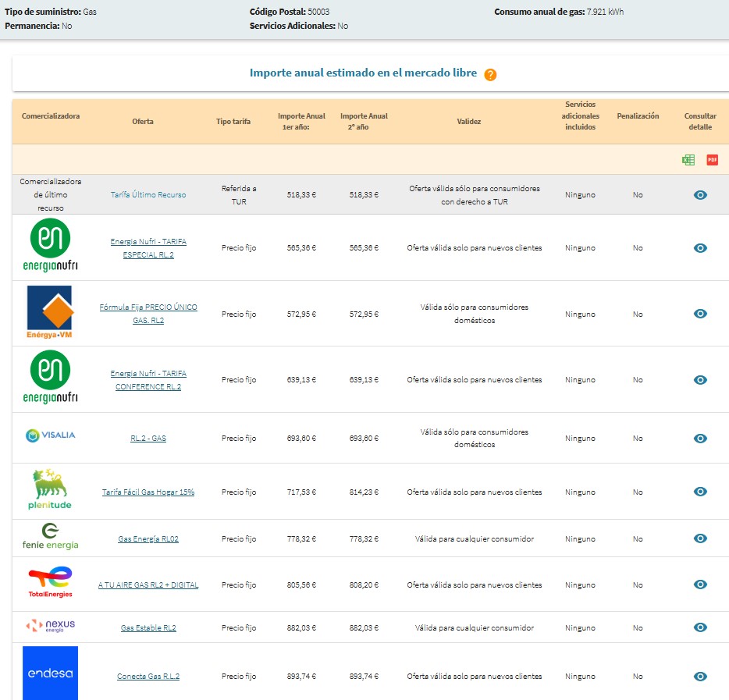729x700 pixels.
Task: Click the Consultar detalle column header
Action: click(700, 121)
